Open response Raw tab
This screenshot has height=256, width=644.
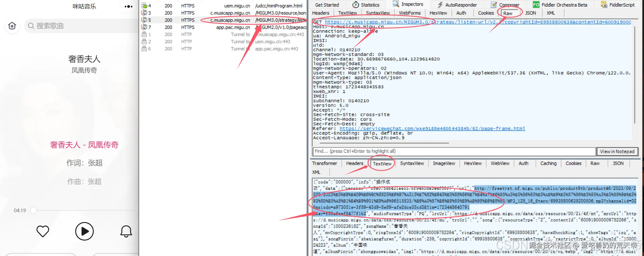[x=595, y=163]
